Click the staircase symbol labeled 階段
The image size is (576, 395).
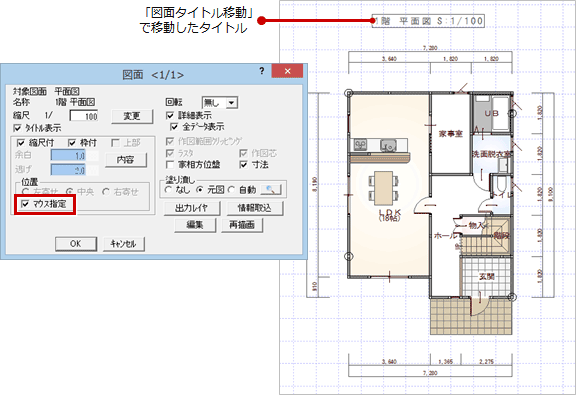tap(486, 236)
